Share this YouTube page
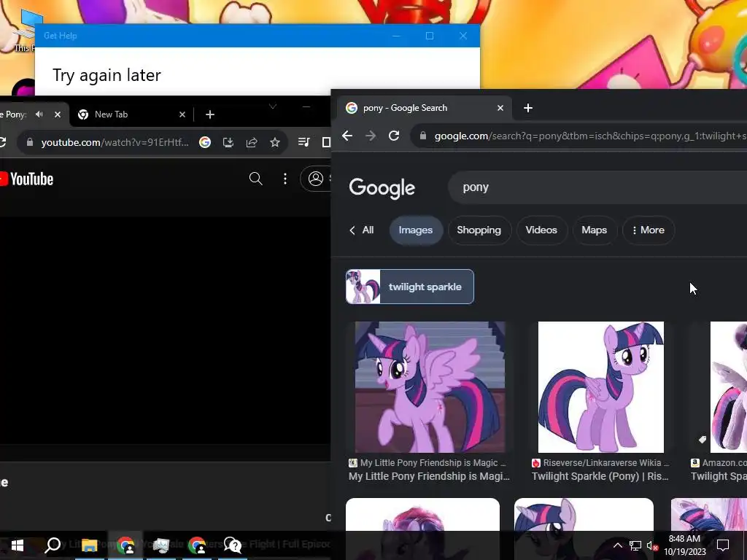 pyautogui.click(x=252, y=142)
